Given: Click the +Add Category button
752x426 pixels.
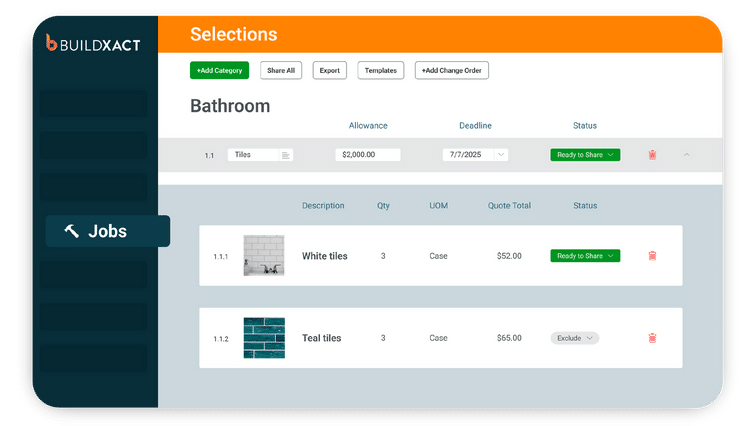Looking at the screenshot, I should pyautogui.click(x=219, y=71).
